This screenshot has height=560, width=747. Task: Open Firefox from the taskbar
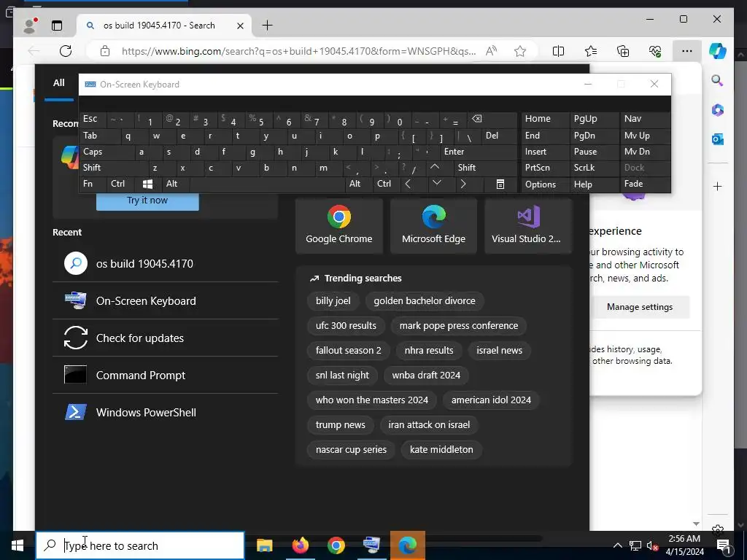(x=300, y=545)
